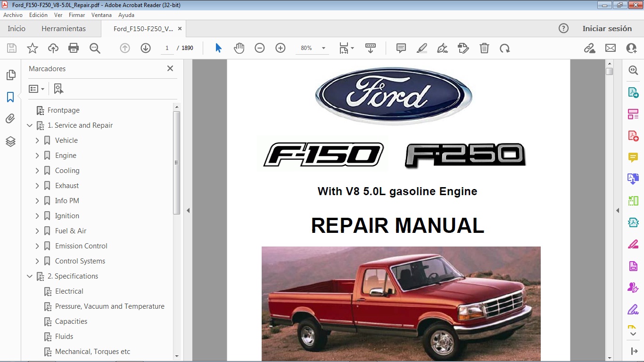The width and height of the screenshot is (644, 362).
Task: Switch to the Inicio tab
Action: click(17, 29)
